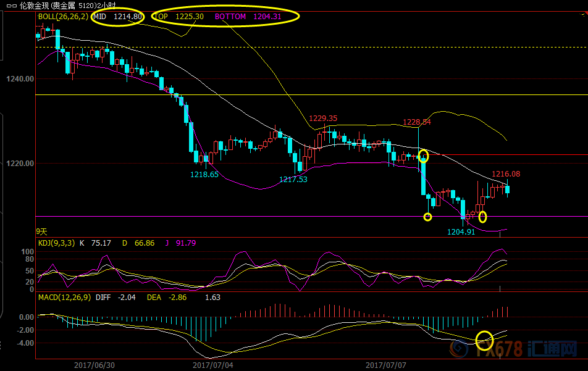The width and height of the screenshot is (588, 371).
Task: Select the BOLL(26,26,2) indicator label
Action: 63,17
